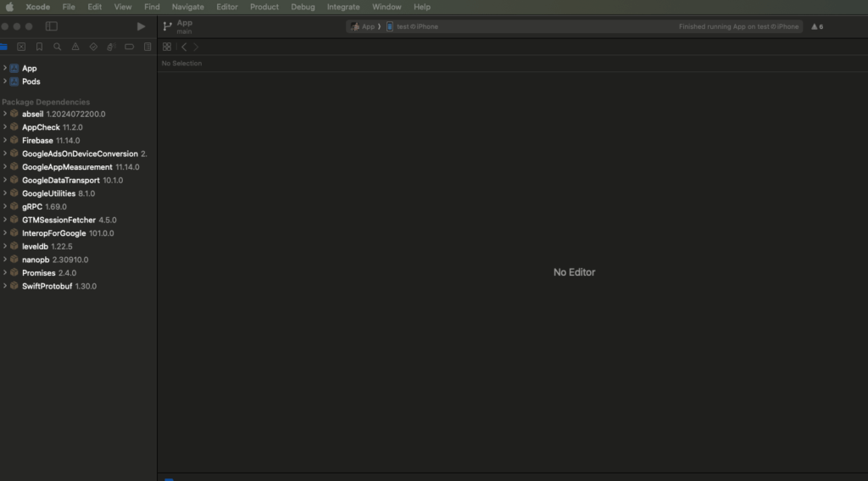The height and width of the screenshot is (481, 868).
Task: Expand the Pods project tree
Action: tap(4, 81)
